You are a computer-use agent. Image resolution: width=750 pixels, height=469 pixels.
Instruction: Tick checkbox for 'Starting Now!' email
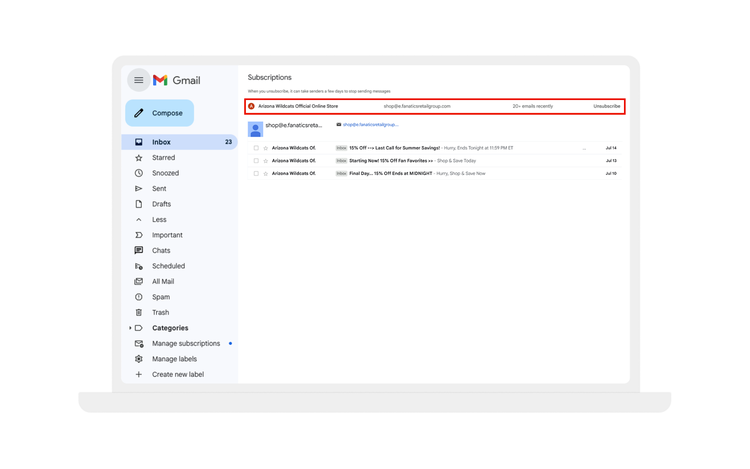click(256, 161)
